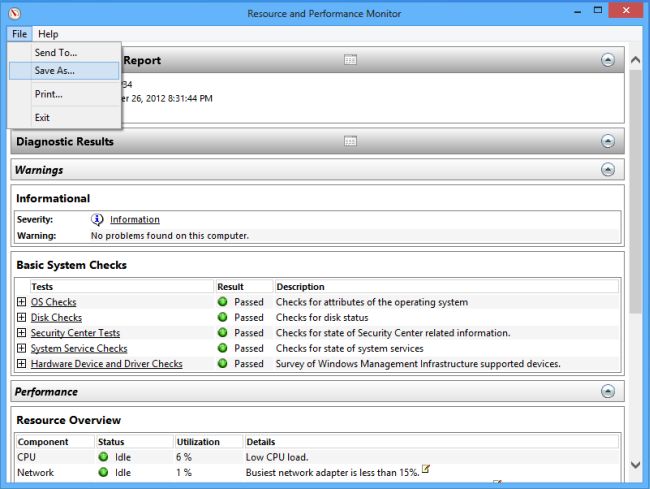Click the Utilization column header
Image resolution: width=650 pixels, height=489 pixels.
pyautogui.click(x=208, y=442)
